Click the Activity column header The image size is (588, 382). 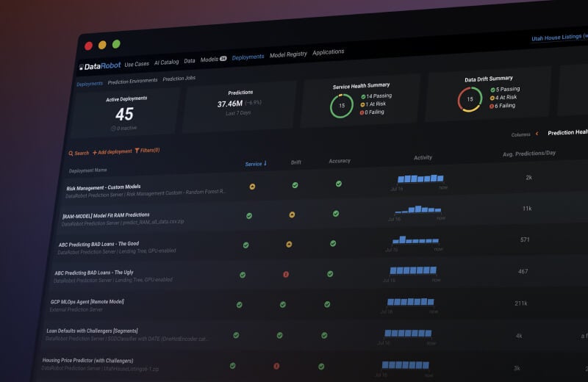coord(423,158)
